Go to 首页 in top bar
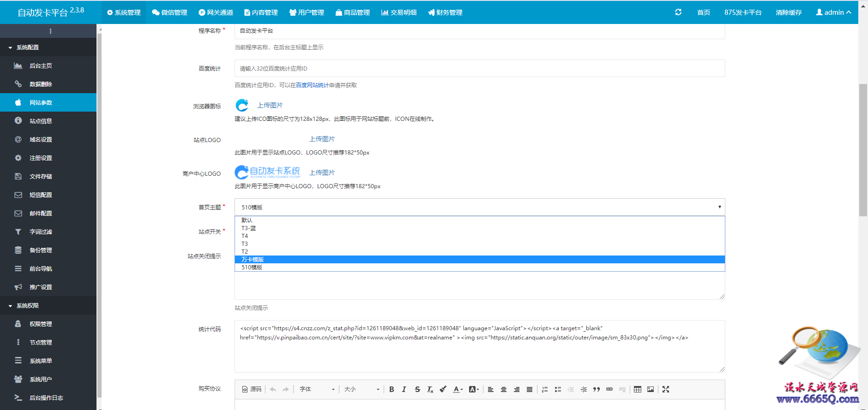Image resolution: width=868 pixels, height=410 pixels. tap(704, 12)
